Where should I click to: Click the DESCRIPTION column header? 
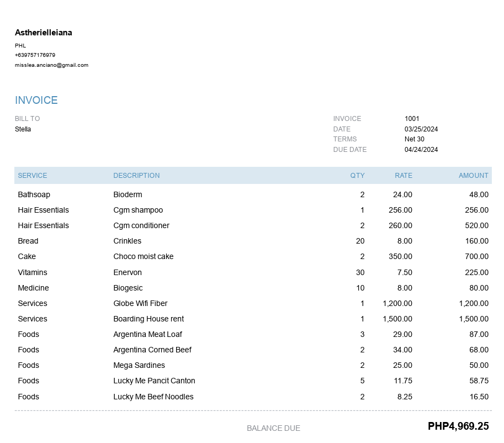click(x=136, y=176)
